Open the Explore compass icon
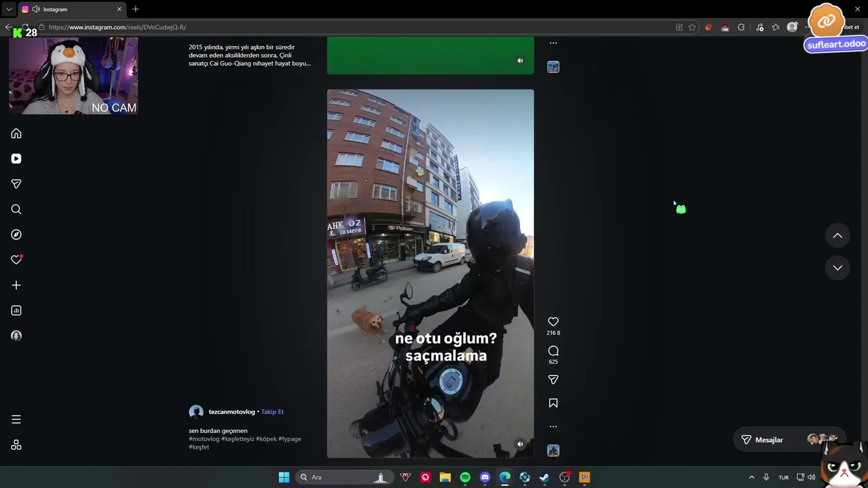The height and width of the screenshot is (488, 868). (x=16, y=235)
